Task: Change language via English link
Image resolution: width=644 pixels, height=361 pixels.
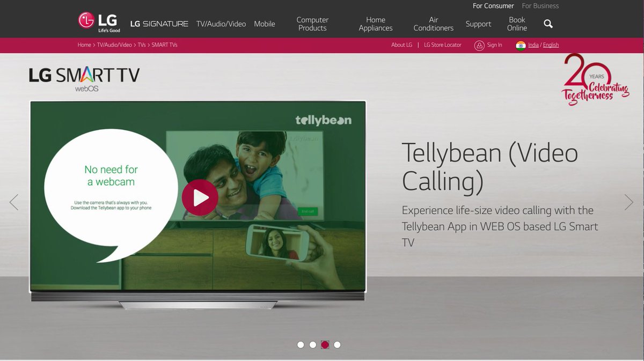Action: coord(551,45)
